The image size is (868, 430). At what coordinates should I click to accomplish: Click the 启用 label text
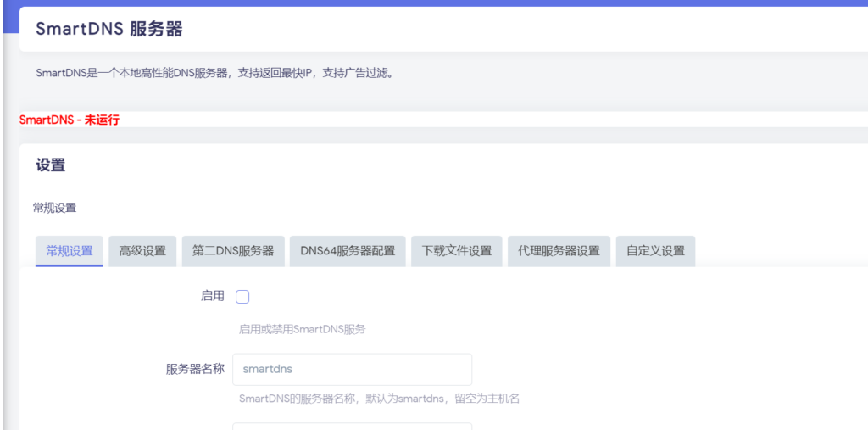pyautogui.click(x=213, y=297)
